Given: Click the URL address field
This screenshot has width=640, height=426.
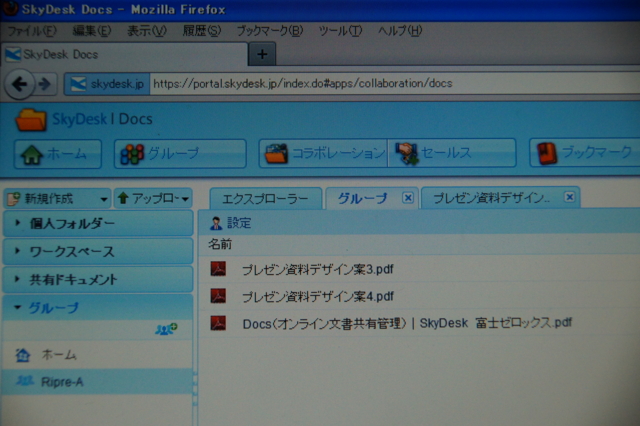Looking at the screenshot, I should coord(395,84).
